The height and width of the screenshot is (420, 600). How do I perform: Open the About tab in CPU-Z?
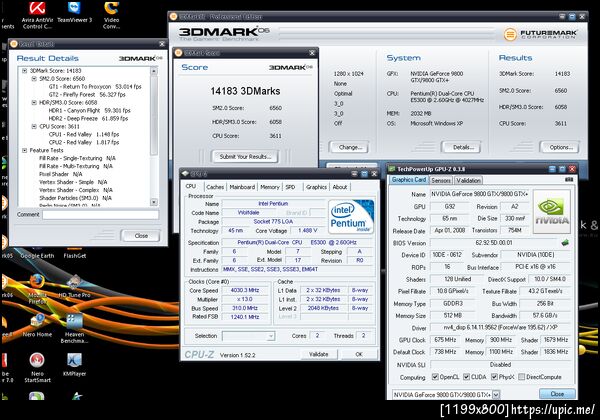pos(340,187)
